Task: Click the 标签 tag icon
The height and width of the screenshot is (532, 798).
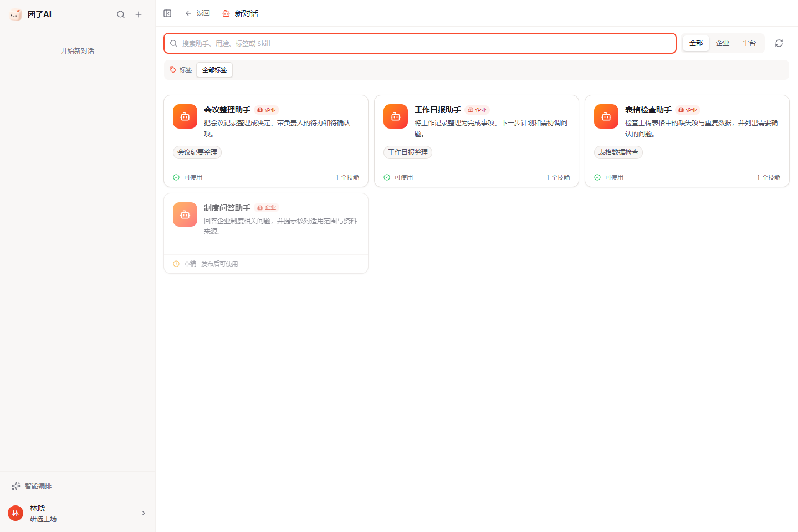Action: (x=173, y=70)
